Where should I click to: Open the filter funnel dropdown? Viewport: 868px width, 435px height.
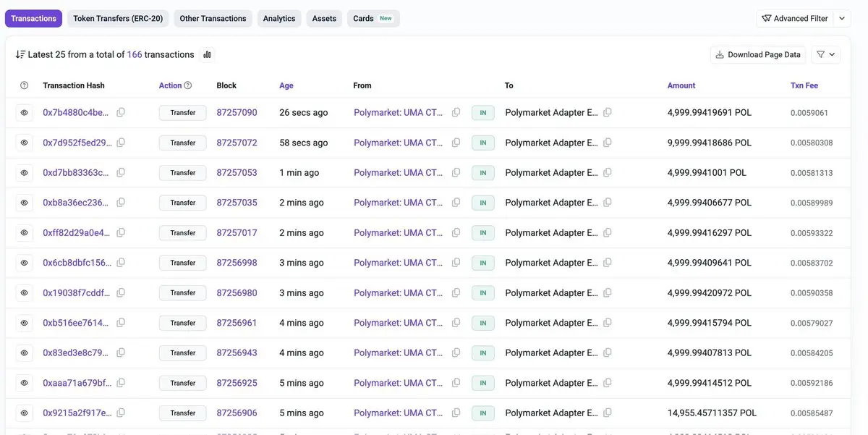[x=826, y=54]
